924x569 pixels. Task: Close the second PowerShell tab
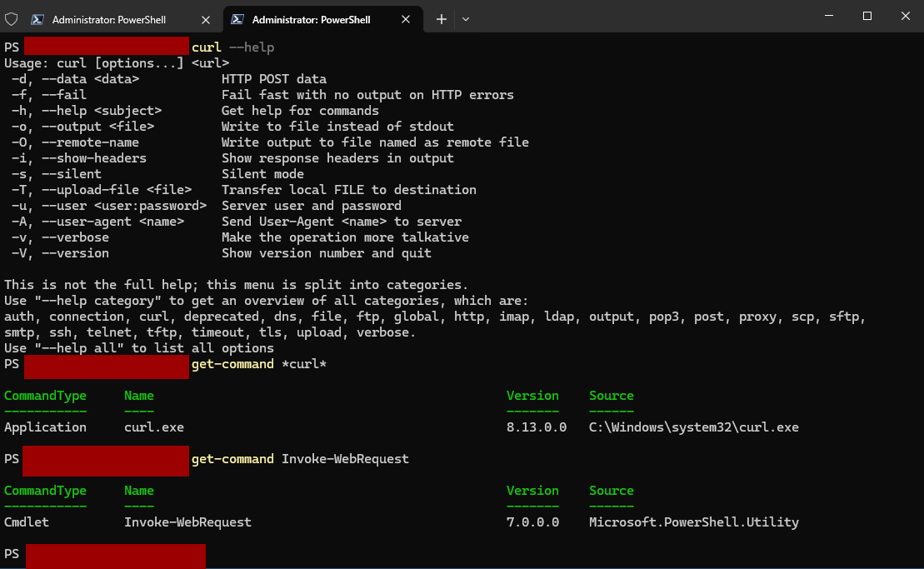(x=406, y=19)
